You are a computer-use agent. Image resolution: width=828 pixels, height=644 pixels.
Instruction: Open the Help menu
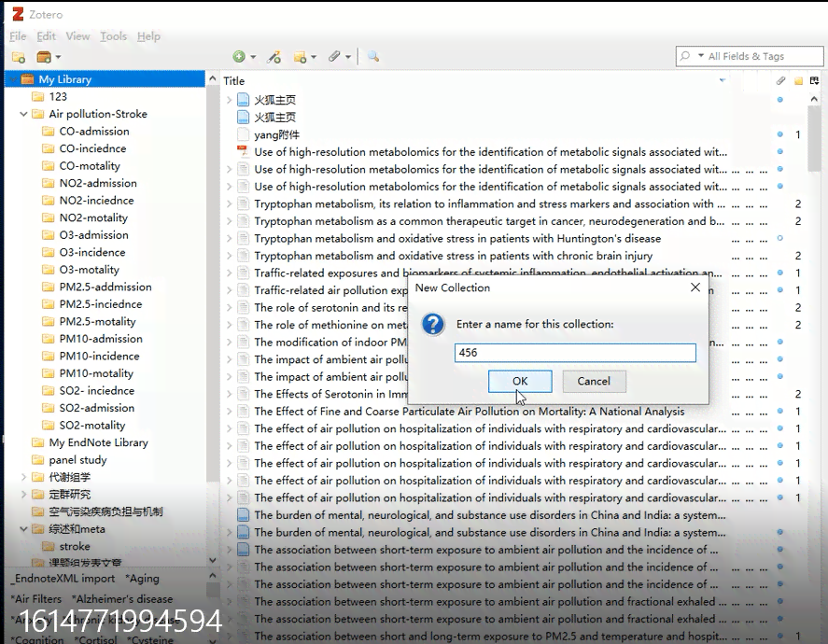[148, 36]
